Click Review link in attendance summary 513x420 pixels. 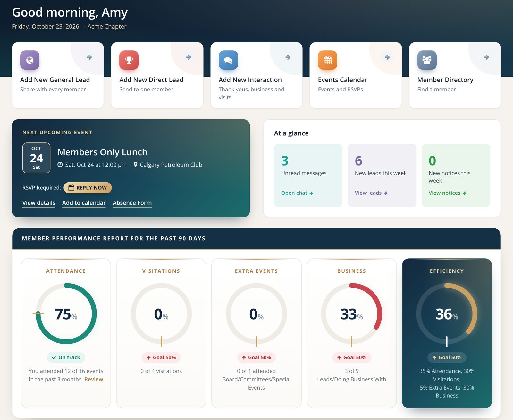(x=94, y=379)
